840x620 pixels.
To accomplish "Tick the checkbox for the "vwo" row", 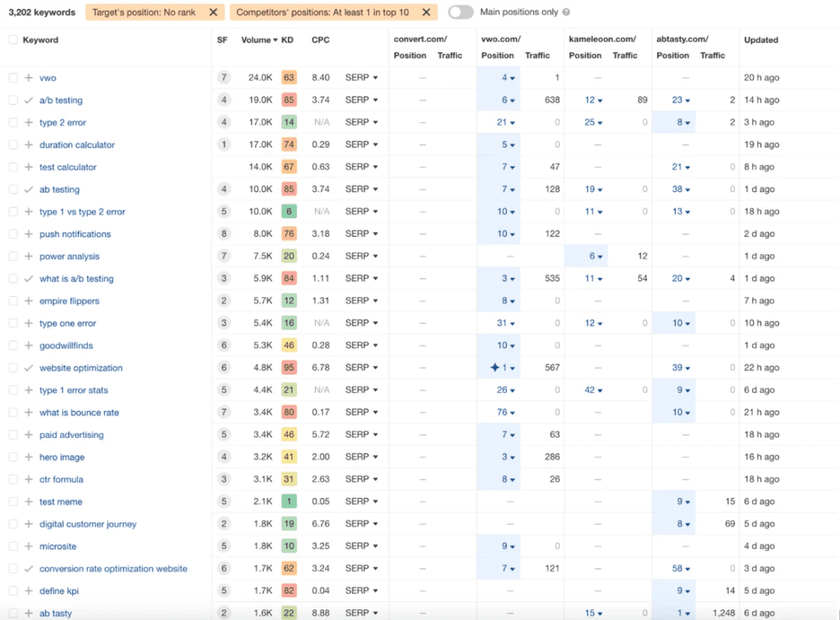I will pyautogui.click(x=13, y=78).
